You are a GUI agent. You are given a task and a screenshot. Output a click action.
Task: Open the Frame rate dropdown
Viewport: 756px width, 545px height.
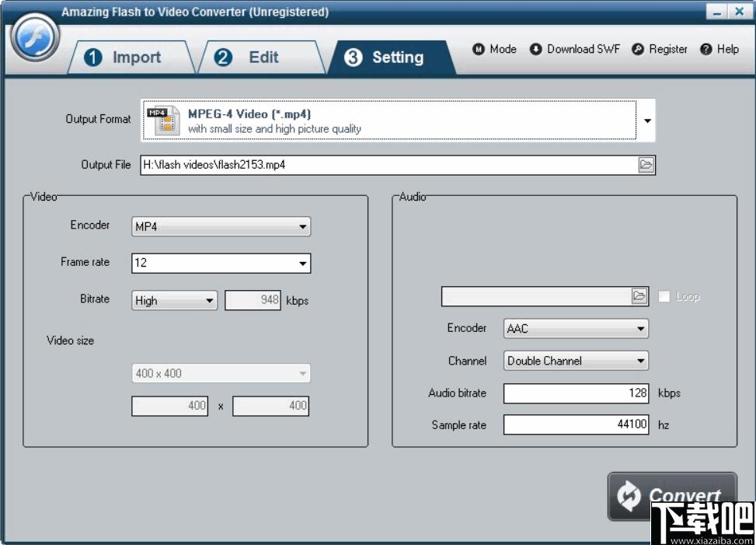221,264
